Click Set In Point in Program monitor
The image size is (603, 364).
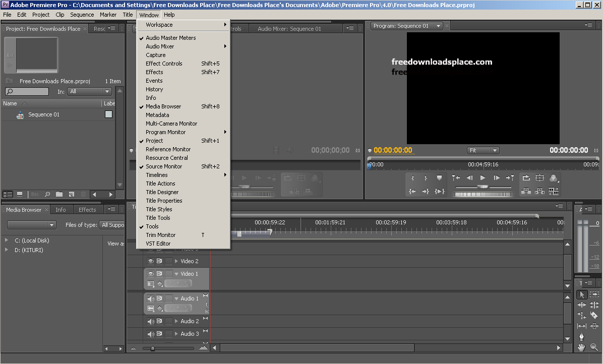pos(412,178)
